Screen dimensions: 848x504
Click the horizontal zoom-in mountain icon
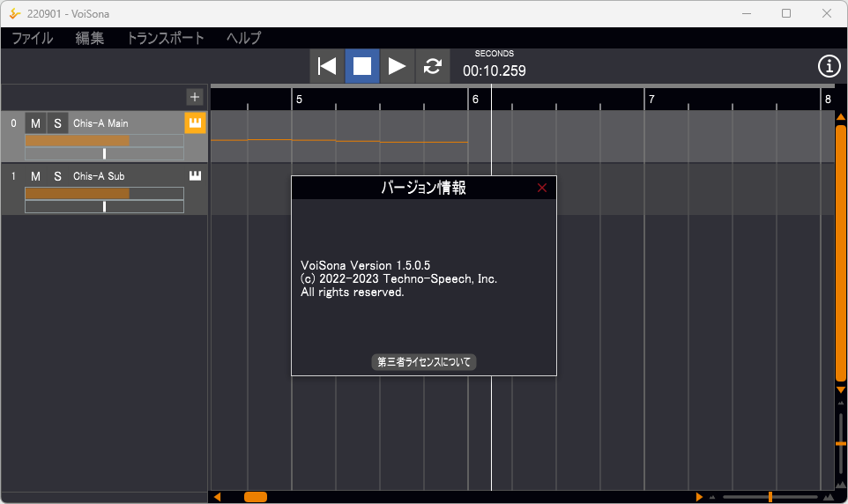pos(828,497)
